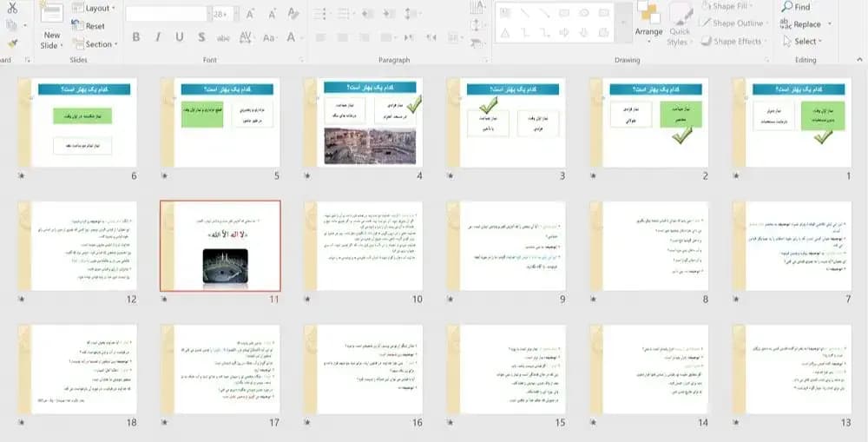Click the Cut scissors icon
The image size is (868, 442).
pyautogui.click(x=11, y=8)
